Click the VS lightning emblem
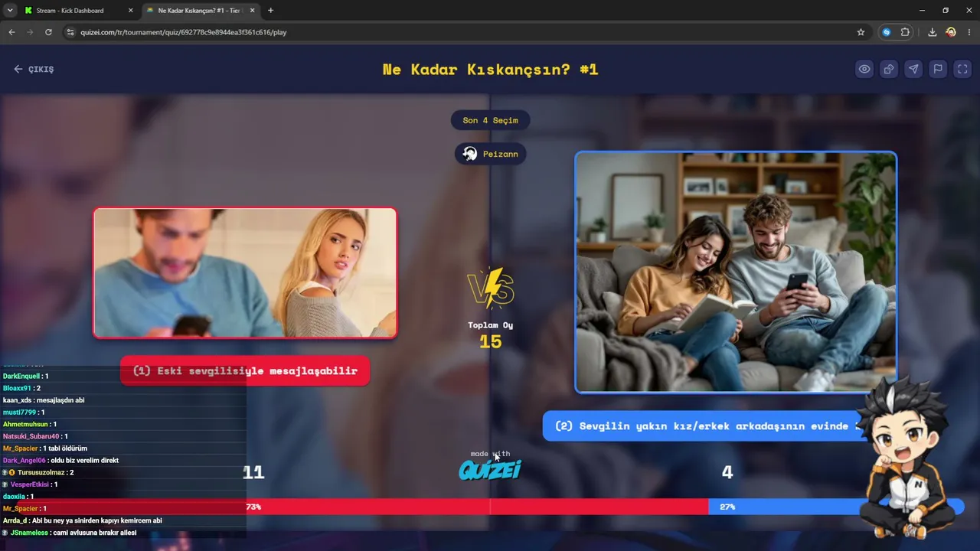Image resolution: width=980 pixels, height=551 pixels. point(490,289)
